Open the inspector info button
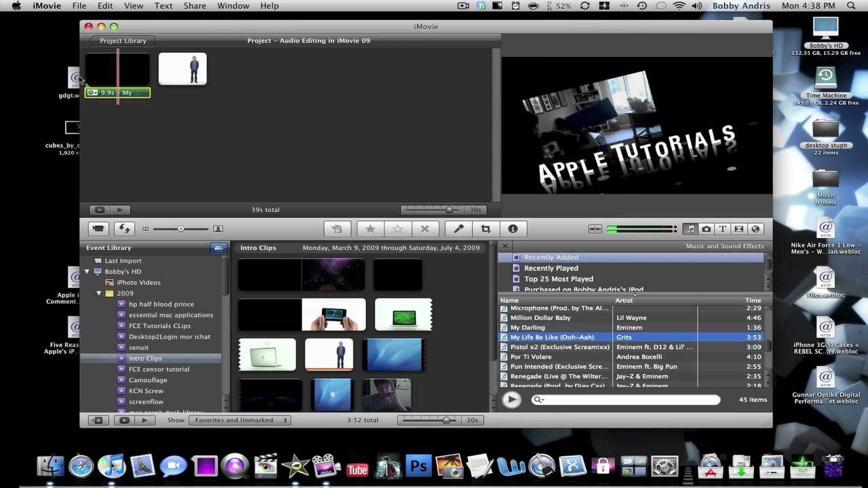Screen dimensions: 868x488 tap(513, 229)
